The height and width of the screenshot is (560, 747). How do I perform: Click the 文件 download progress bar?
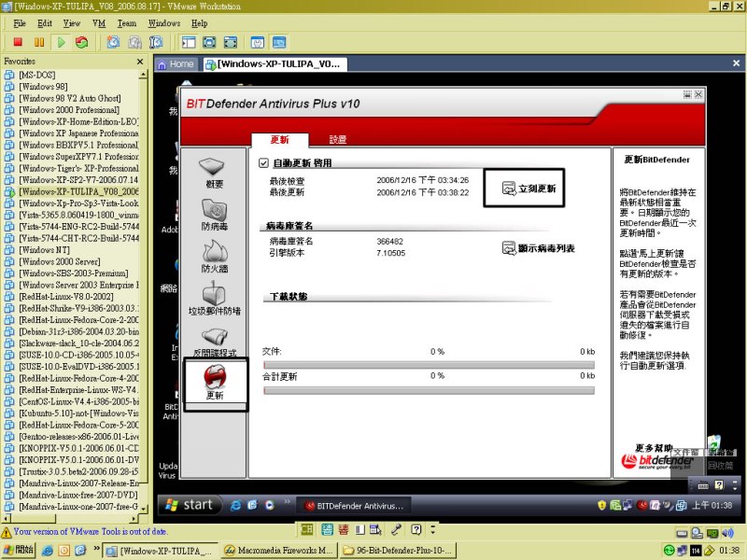[x=429, y=365]
